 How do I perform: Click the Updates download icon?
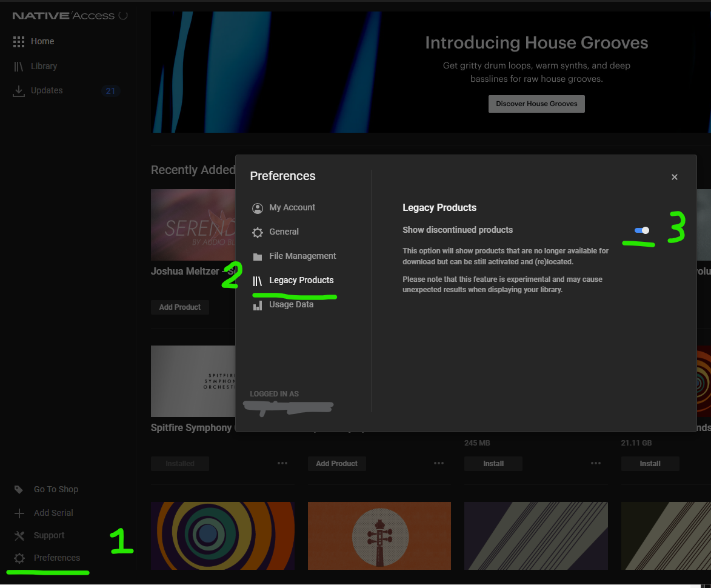click(x=19, y=91)
